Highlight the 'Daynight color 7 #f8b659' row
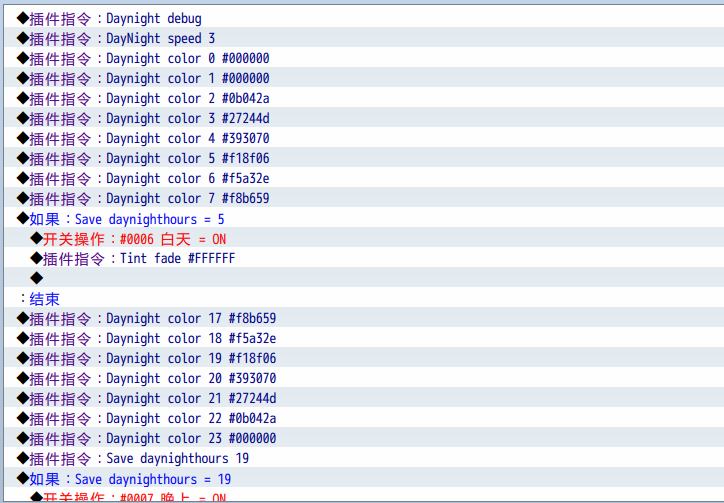The height and width of the screenshot is (503, 724). pyautogui.click(x=364, y=198)
